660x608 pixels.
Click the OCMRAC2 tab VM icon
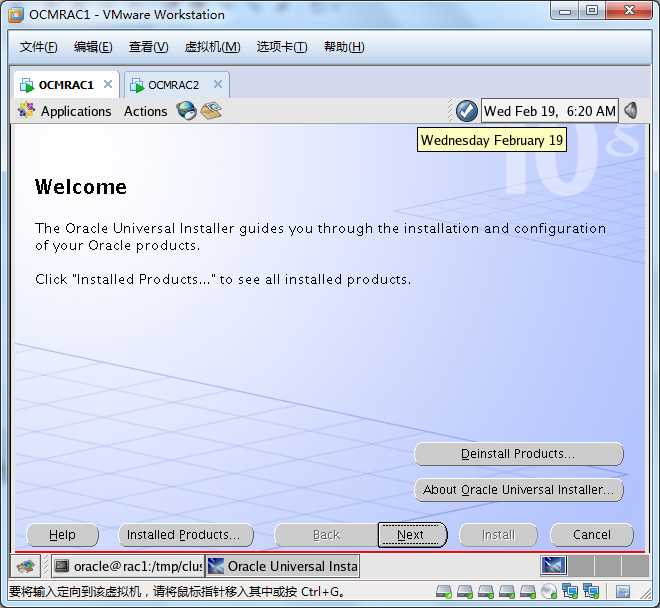[x=137, y=85]
